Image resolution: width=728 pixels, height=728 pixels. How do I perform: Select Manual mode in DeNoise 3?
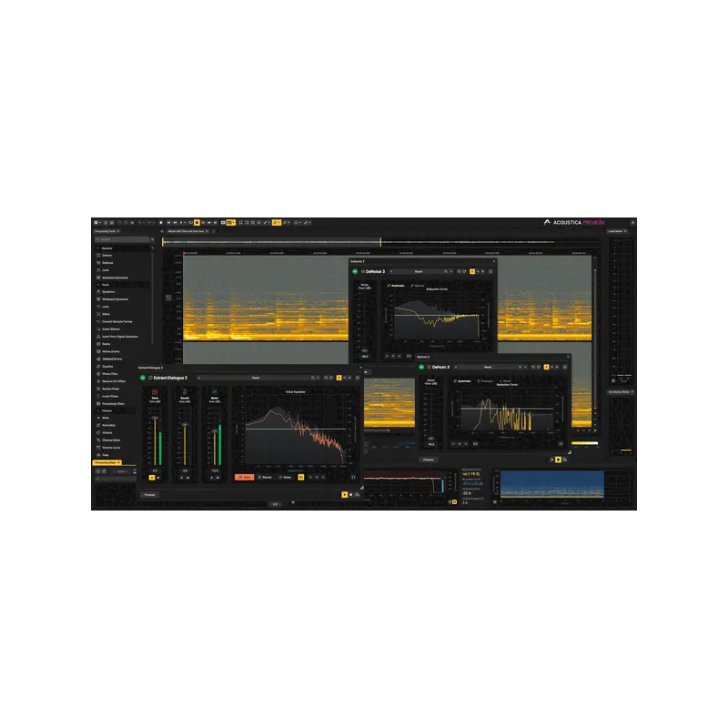point(418,286)
